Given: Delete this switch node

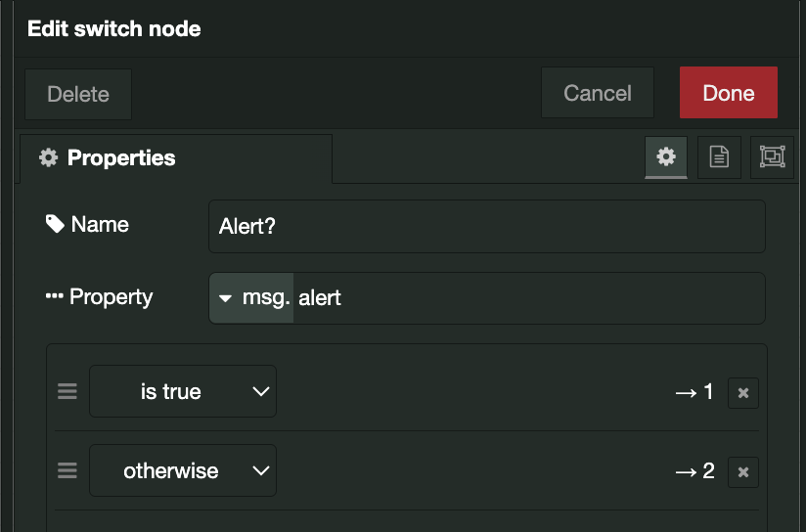Looking at the screenshot, I should point(78,95).
